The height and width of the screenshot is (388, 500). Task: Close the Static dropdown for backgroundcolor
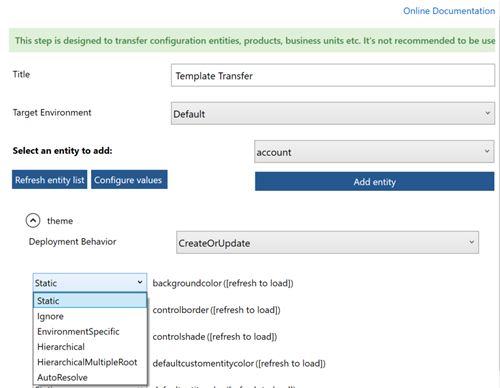coord(90,283)
